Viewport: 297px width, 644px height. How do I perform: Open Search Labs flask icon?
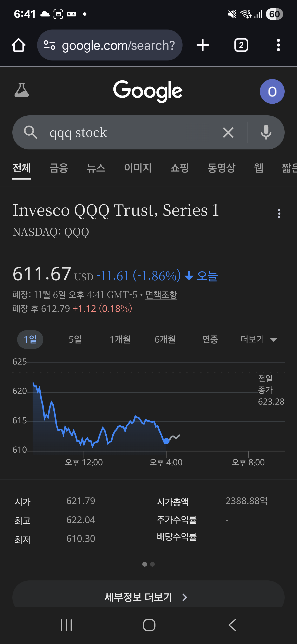22,90
